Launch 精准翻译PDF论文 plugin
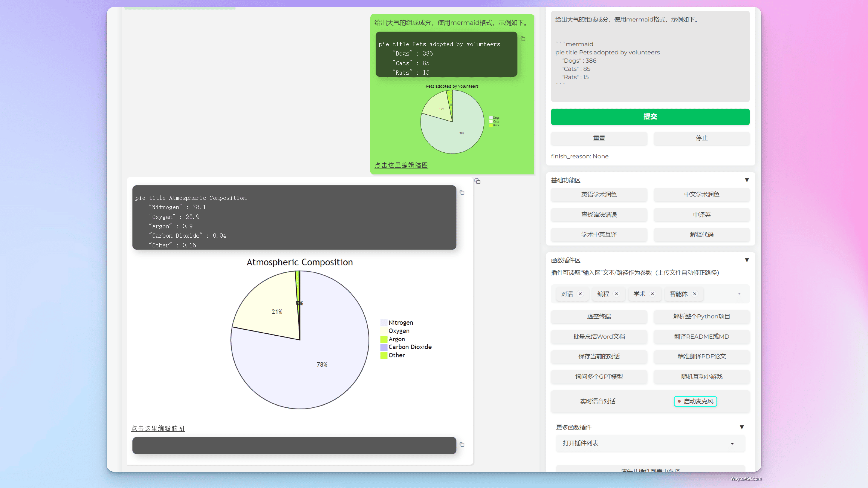The height and width of the screenshot is (488, 868). (702, 356)
